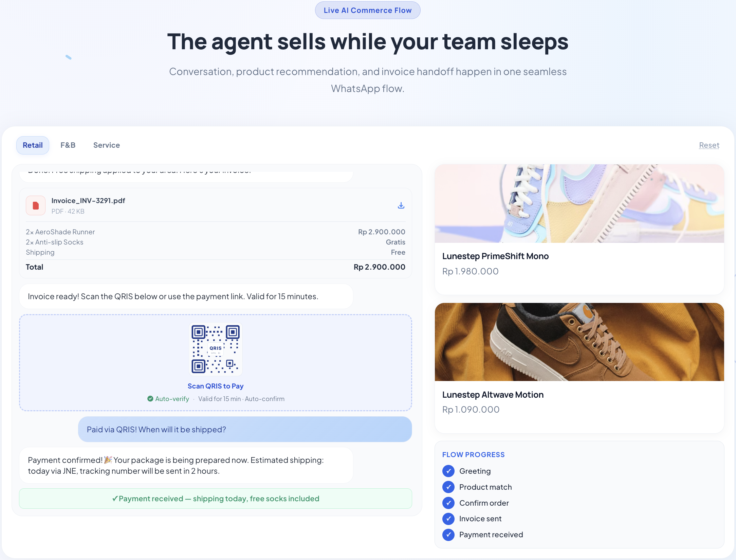Open the Lunestep Altwave Motion shoe image
Image resolution: width=736 pixels, height=560 pixels.
point(579,342)
